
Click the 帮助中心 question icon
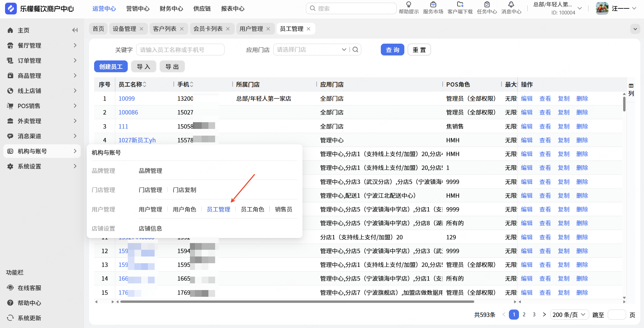tap(10, 303)
